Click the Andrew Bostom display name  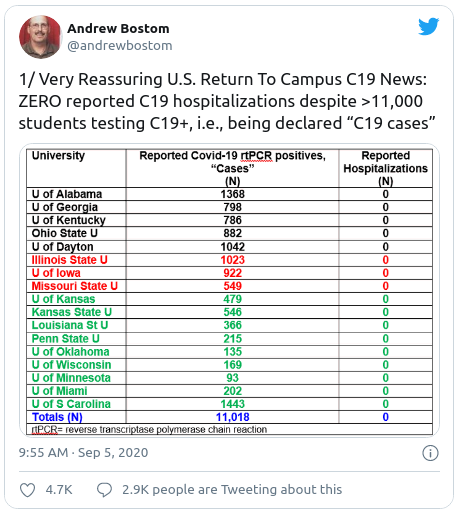pyautogui.click(x=118, y=29)
